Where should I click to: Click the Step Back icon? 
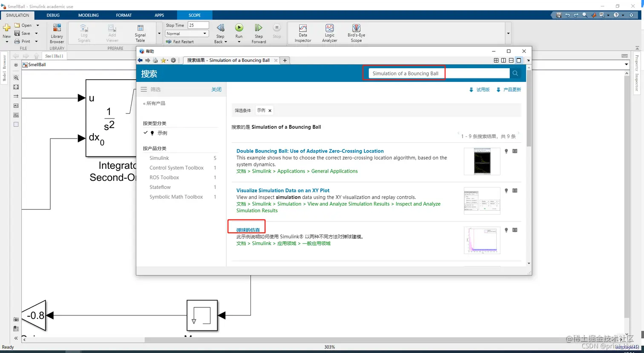point(220,28)
